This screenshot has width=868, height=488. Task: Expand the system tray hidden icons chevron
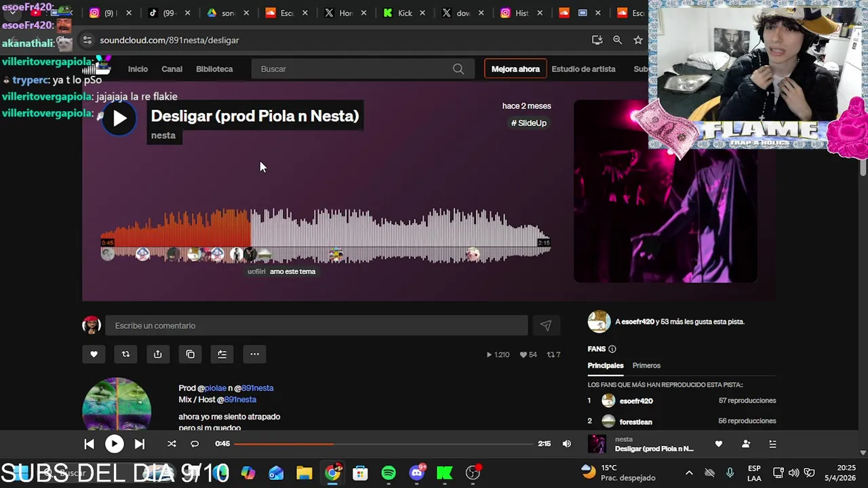coord(689,473)
